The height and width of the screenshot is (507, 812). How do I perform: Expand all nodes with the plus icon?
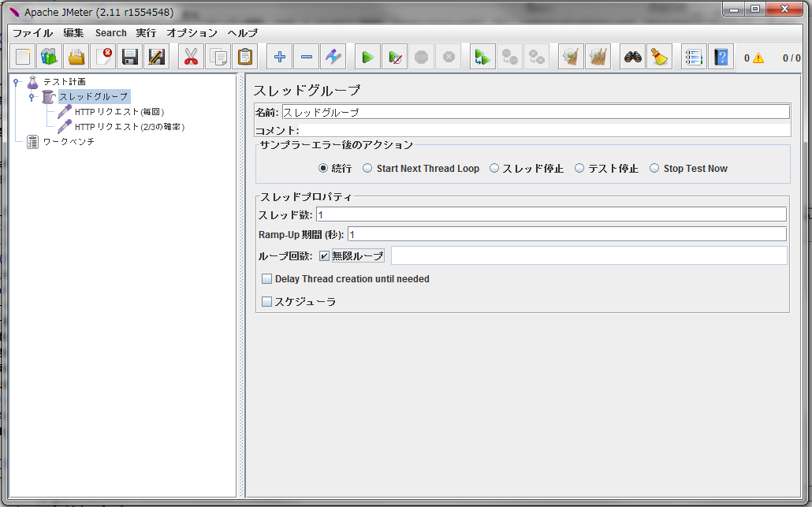coord(280,57)
